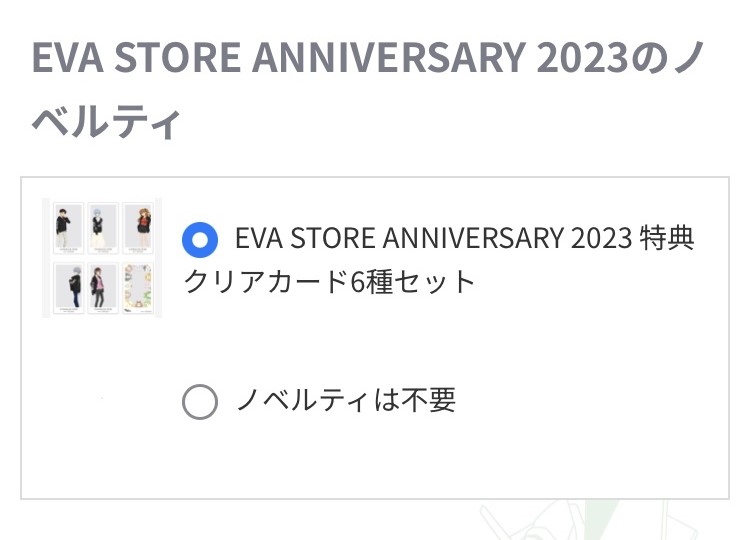Click the word 不要 in the second option

click(x=429, y=400)
